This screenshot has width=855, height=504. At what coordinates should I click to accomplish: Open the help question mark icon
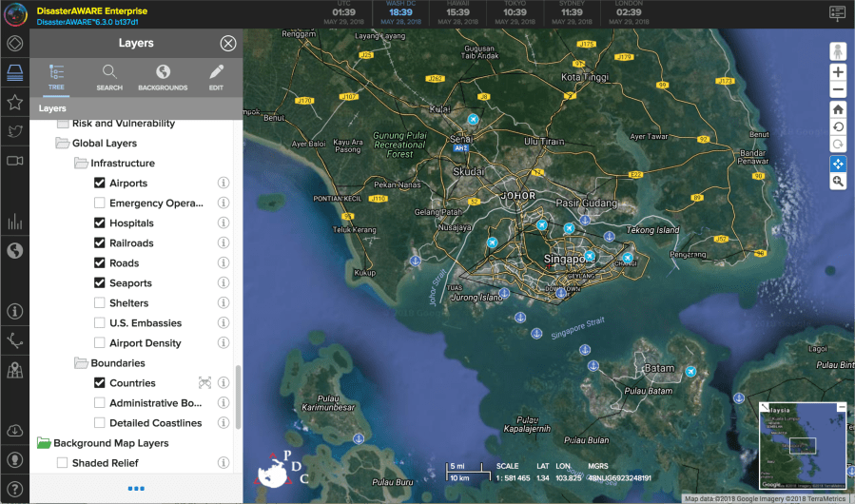click(14, 487)
